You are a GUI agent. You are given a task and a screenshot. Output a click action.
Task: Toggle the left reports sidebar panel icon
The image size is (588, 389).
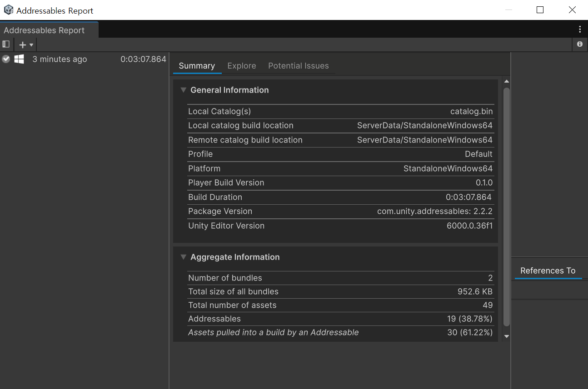pos(6,44)
